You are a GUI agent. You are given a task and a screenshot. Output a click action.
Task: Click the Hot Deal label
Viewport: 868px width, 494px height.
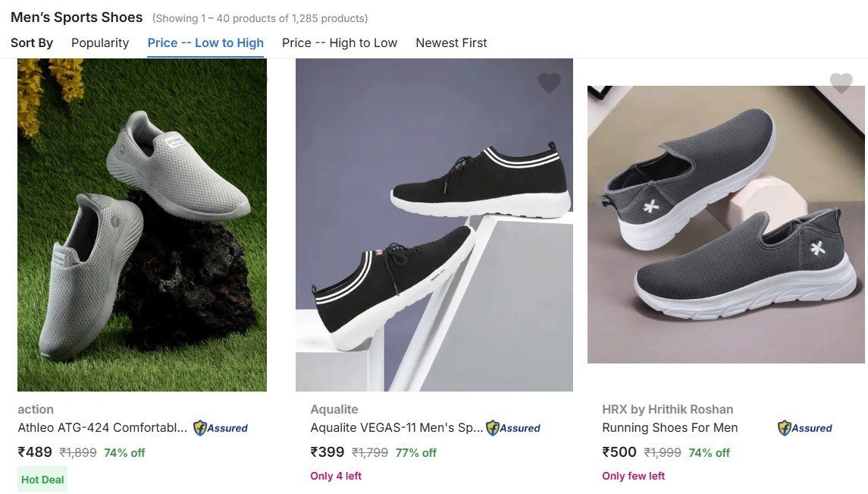click(x=42, y=479)
